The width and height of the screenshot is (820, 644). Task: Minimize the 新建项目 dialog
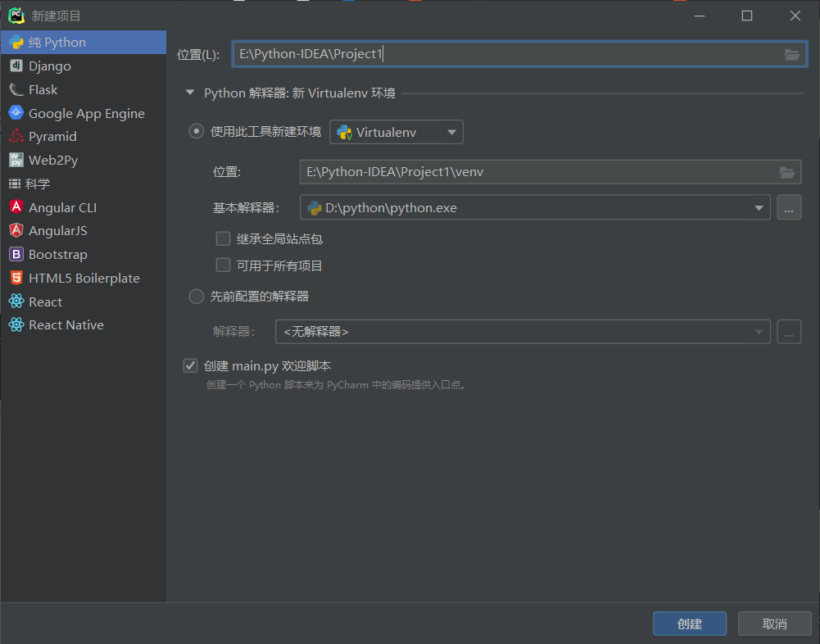point(700,16)
